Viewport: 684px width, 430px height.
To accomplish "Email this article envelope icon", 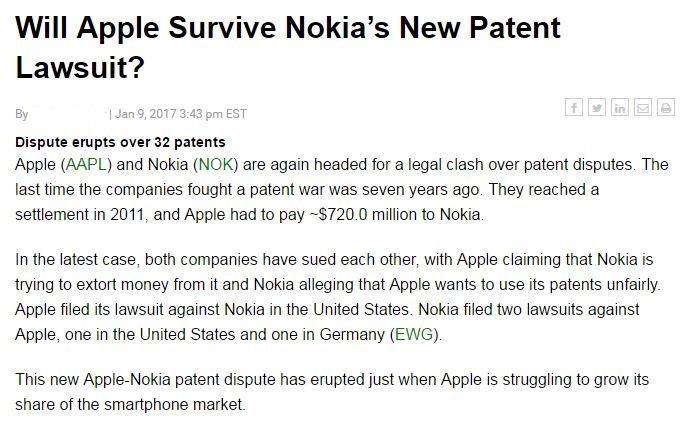I will (643, 107).
